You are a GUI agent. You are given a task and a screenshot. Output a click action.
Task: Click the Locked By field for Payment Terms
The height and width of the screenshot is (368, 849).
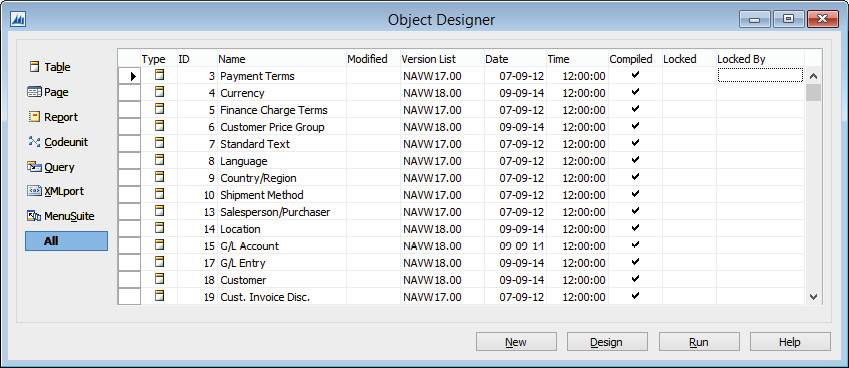(x=760, y=75)
